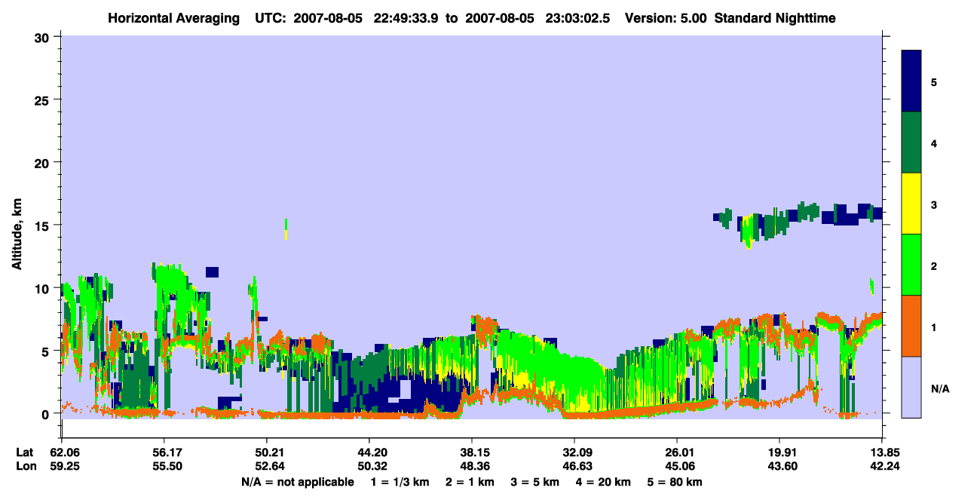
Task: Click the 'Lat' row label
Action: click(25, 452)
